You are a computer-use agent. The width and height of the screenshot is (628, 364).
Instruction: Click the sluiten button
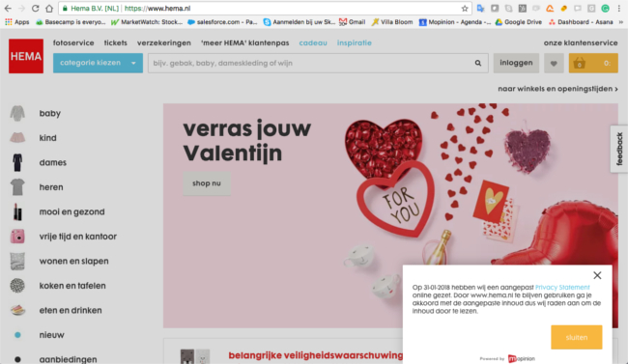tap(577, 337)
